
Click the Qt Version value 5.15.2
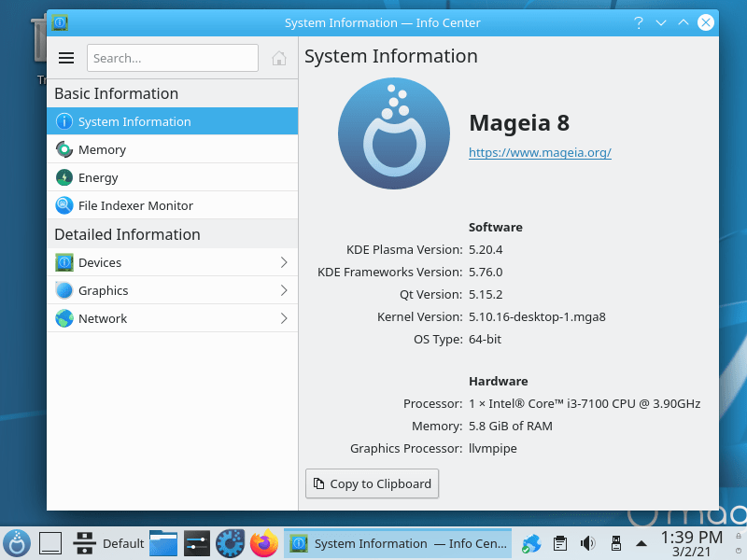coord(486,294)
